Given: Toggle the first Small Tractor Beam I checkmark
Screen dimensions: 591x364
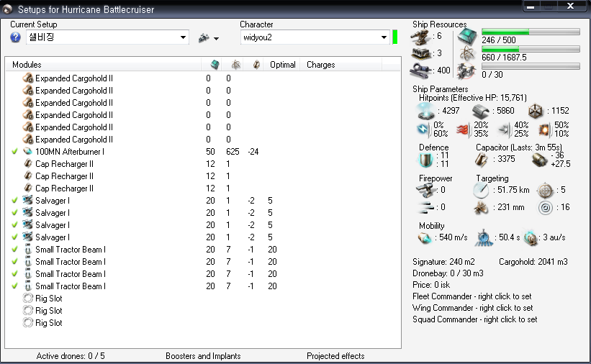Looking at the screenshot, I should [14, 250].
